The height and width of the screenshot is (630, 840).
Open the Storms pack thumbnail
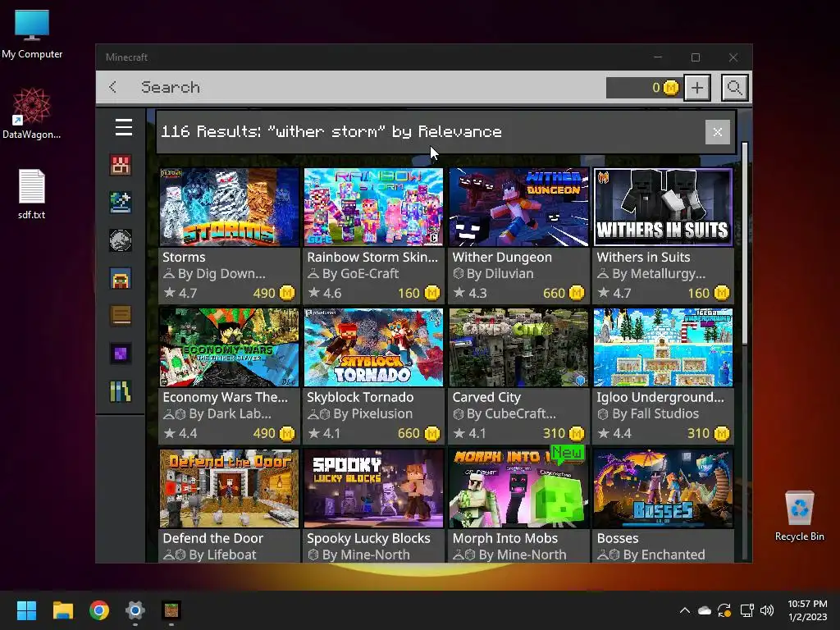click(230, 208)
